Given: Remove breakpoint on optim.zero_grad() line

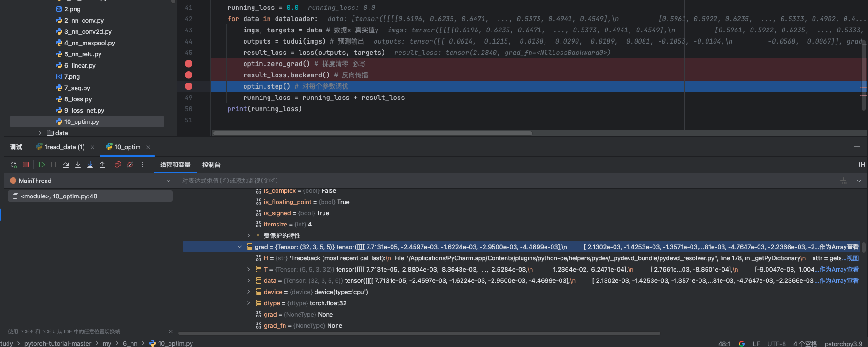Looking at the screenshot, I should coord(189,64).
